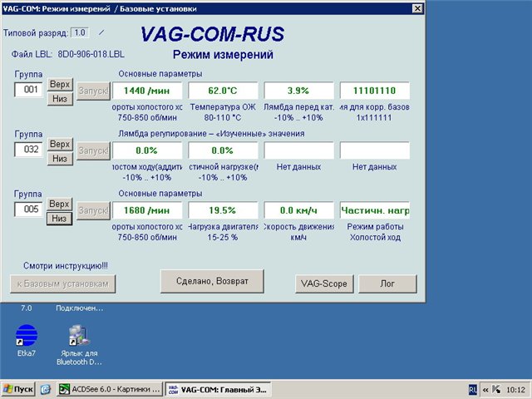532x399 pixels.
Task: Click the Режим работы label
Action: pos(375,227)
